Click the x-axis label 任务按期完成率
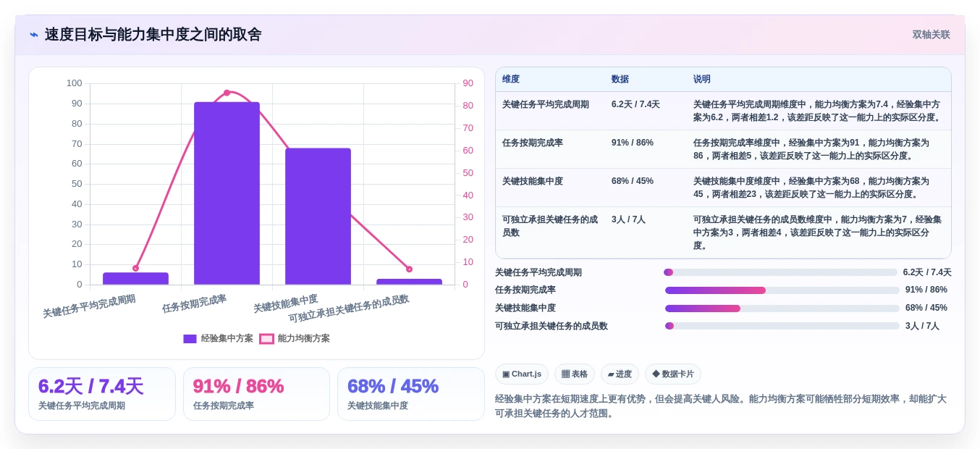Viewport: 980px width, 449px height. pos(194,303)
